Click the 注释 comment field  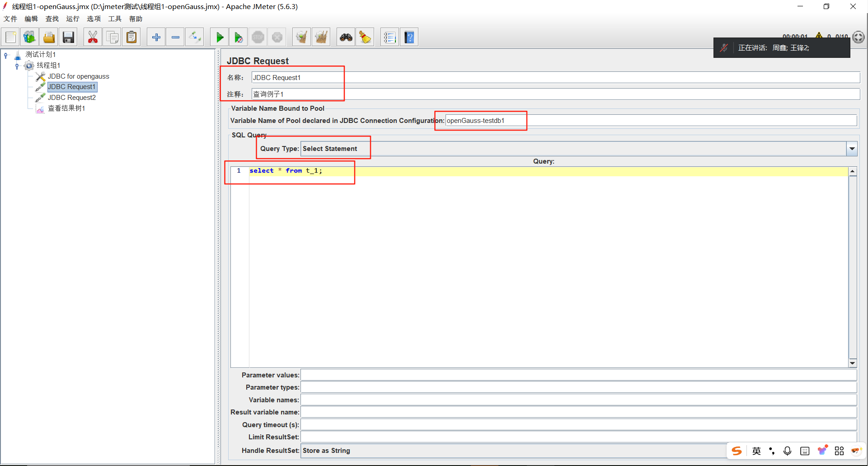point(555,94)
